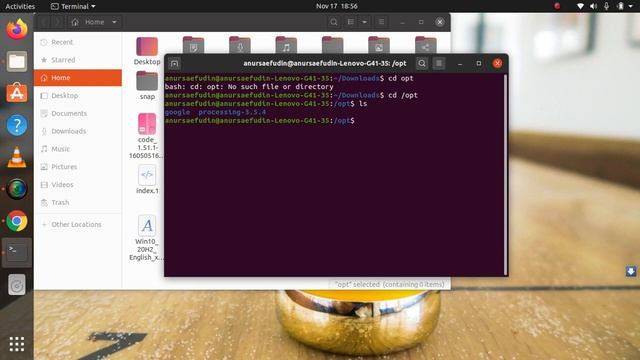Image resolution: width=640 pixels, height=360 pixels.
Task: Open Trash in the Files sidebar
Action: point(78,202)
